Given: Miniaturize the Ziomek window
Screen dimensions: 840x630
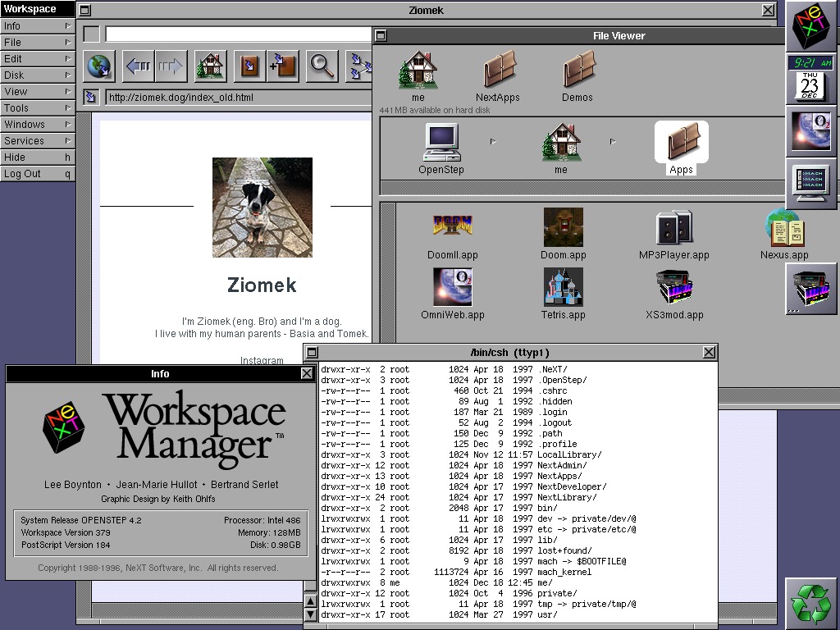Looking at the screenshot, I should click(x=84, y=10).
